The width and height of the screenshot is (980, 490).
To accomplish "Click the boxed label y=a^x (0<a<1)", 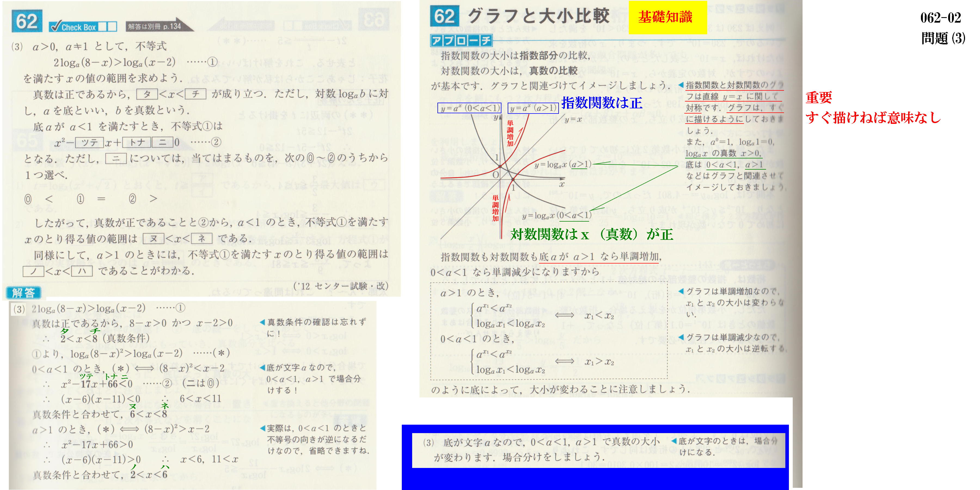I will click(469, 108).
